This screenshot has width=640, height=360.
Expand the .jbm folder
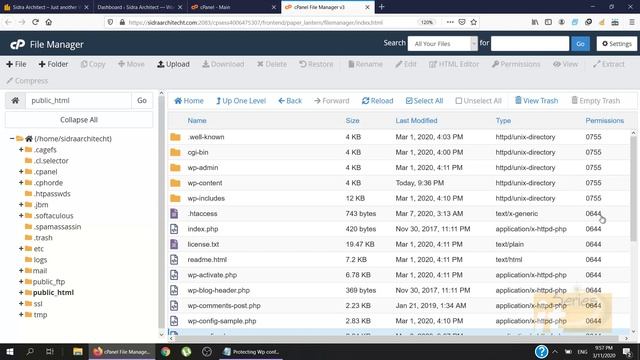tap(21, 204)
